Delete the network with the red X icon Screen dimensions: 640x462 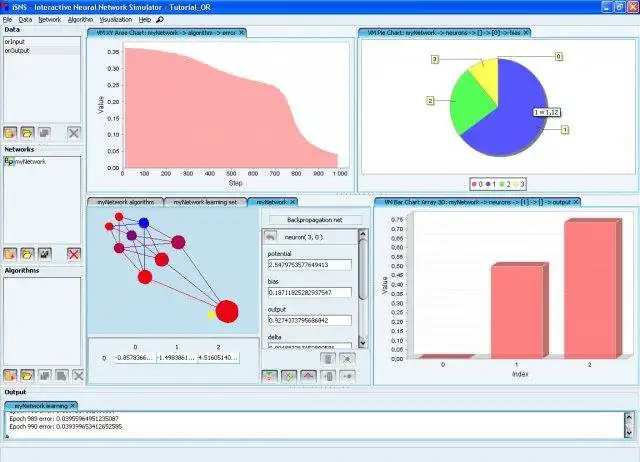pos(73,254)
